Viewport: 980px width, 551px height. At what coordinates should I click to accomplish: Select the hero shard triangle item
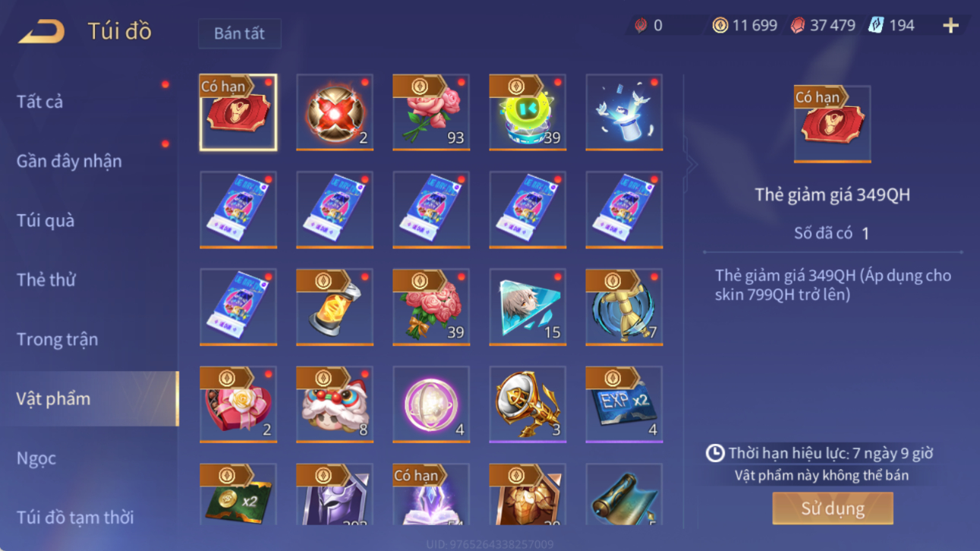click(528, 307)
